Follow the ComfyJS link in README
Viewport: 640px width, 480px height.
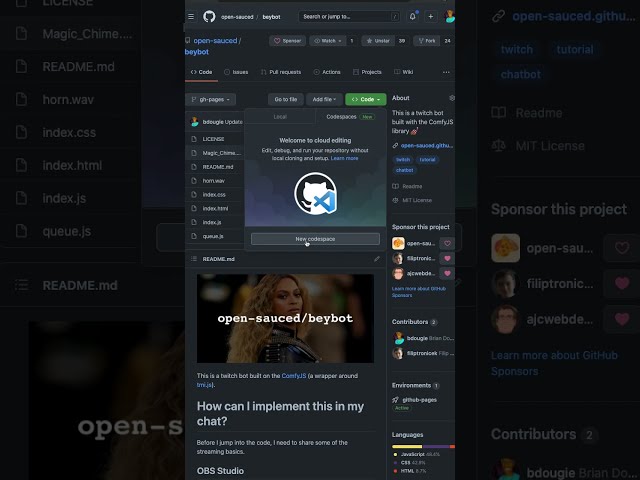[x=294, y=376]
